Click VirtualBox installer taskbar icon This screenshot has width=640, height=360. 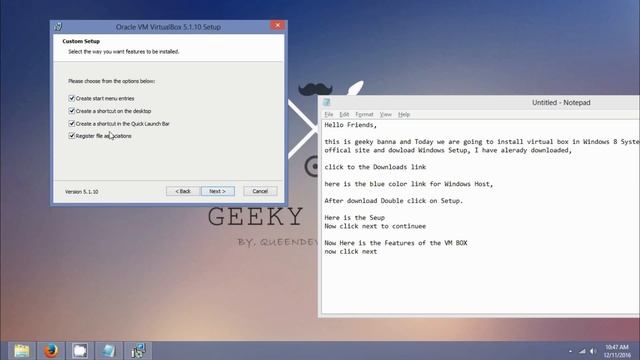click(138, 351)
